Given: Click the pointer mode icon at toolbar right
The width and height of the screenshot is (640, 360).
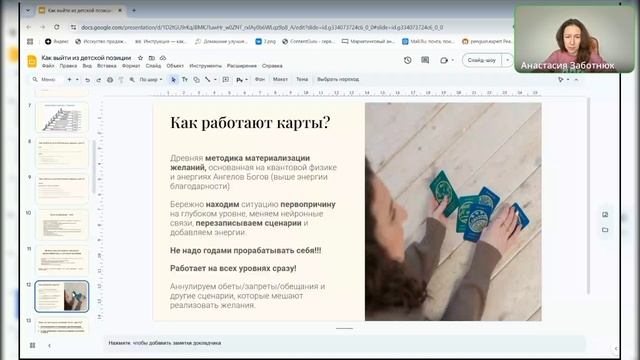Looking at the screenshot, I should (x=561, y=80).
